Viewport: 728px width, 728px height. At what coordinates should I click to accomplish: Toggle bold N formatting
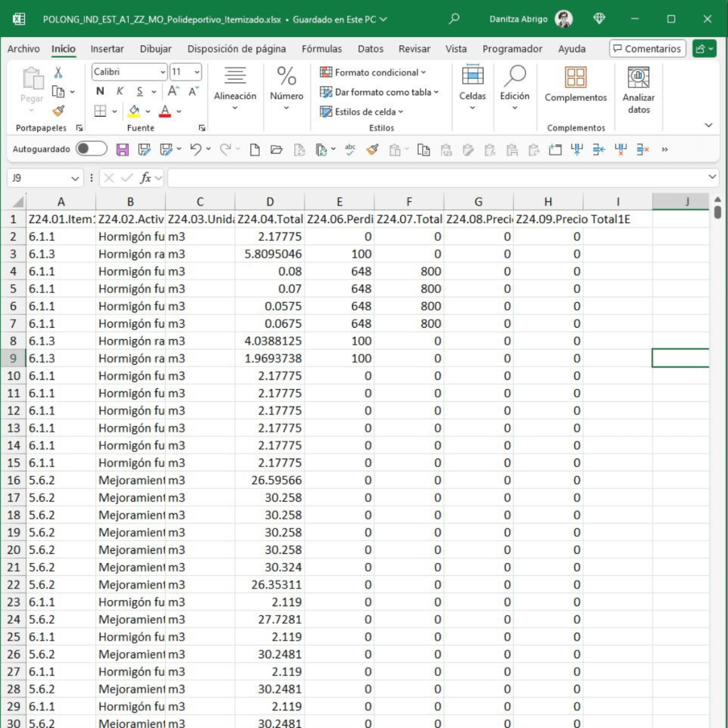(x=100, y=91)
